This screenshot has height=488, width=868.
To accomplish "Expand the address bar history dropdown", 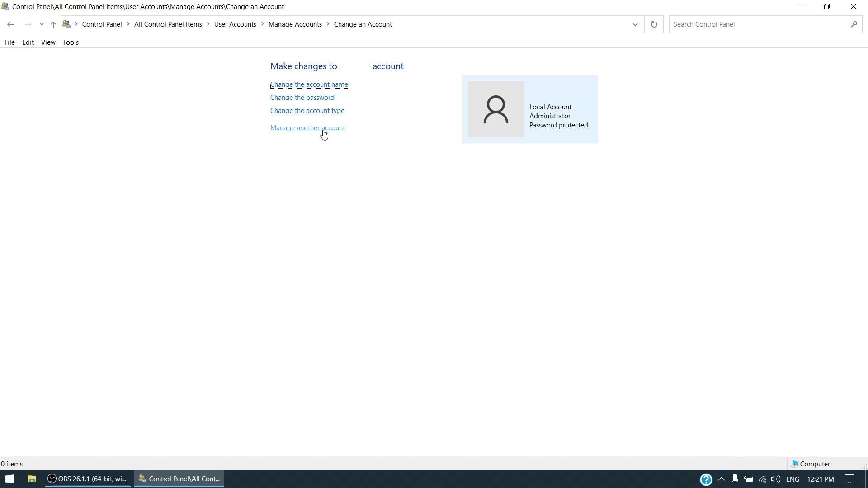I will click(635, 24).
